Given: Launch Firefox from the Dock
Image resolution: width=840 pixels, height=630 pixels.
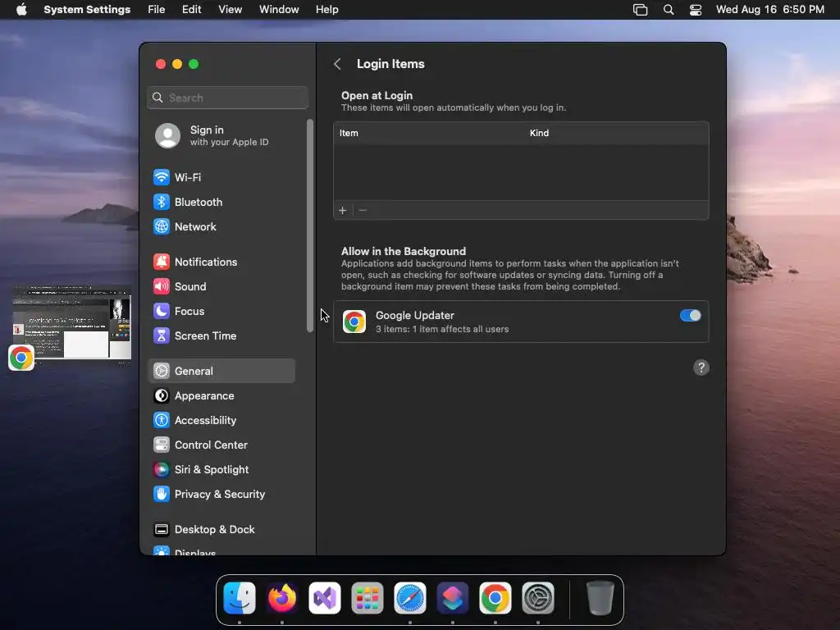Looking at the screenshot, I should tap(282, 598).
